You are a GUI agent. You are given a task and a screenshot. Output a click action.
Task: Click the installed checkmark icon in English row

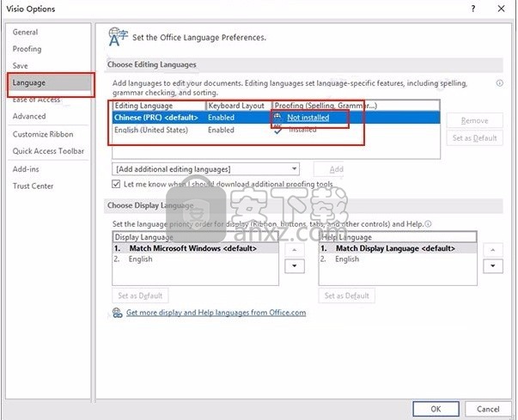point(277,130)
